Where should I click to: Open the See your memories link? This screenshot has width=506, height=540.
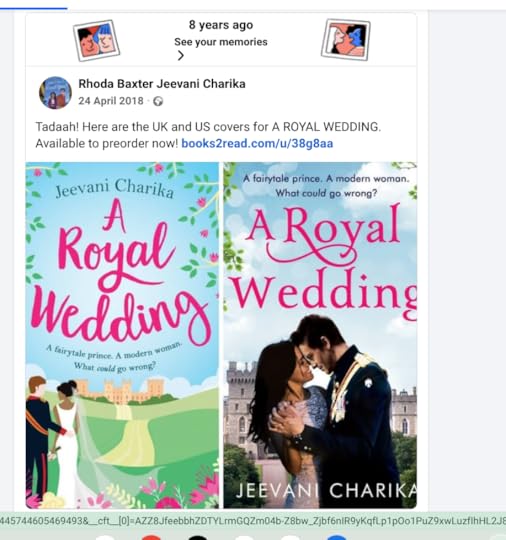tap(221, 42)
